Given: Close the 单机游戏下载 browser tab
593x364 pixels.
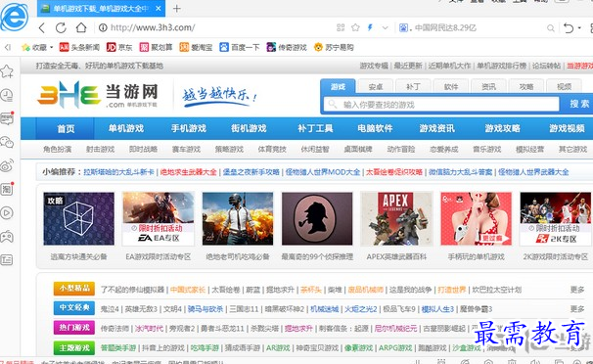Looking at the screenshot, I should (159, 8).
